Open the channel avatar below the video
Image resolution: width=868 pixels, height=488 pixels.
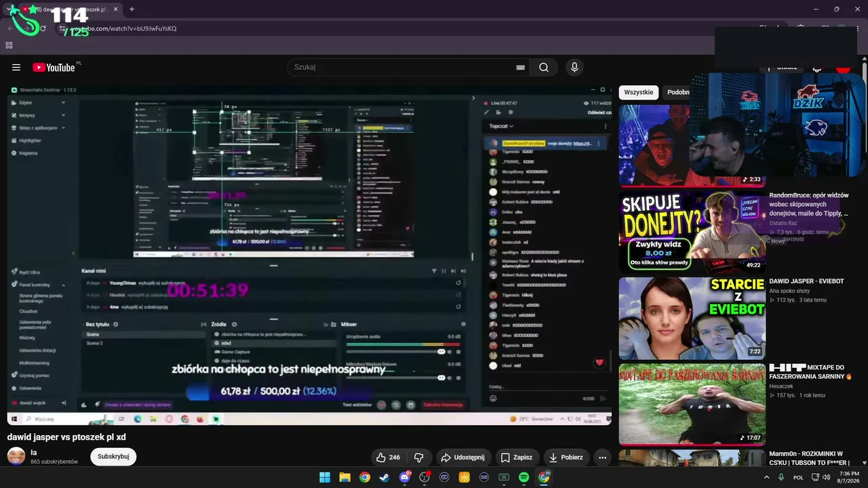click(16, 456)
